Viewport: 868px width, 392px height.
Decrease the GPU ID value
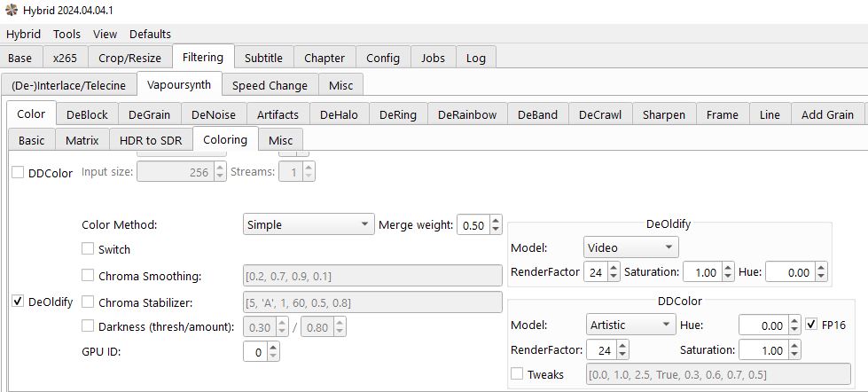273,357
